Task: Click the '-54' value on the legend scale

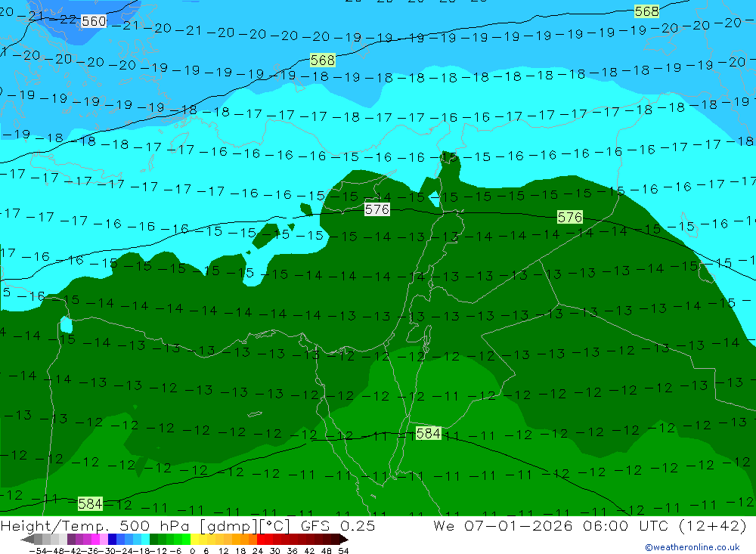Action: [39, 551]
